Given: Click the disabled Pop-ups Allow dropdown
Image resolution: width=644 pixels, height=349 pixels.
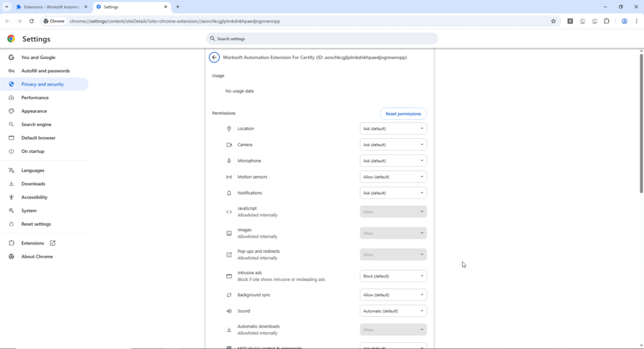Looking at the screenshot, I should click(x=393, y=255).
